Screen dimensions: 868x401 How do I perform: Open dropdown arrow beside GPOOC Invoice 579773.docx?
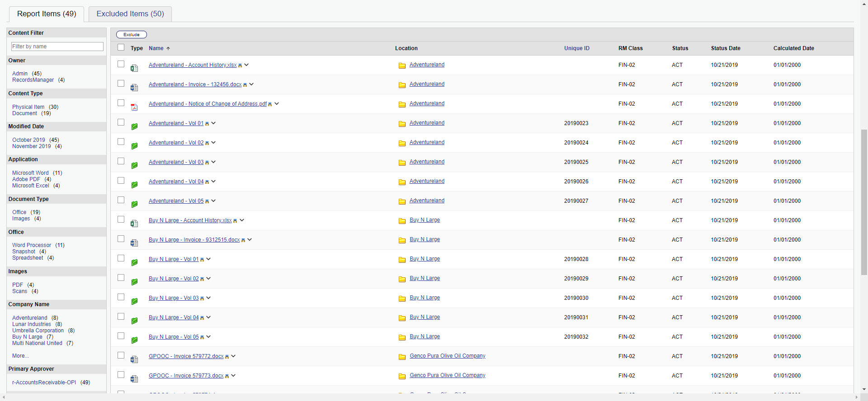pyautogui.click(x=233, y=375)
